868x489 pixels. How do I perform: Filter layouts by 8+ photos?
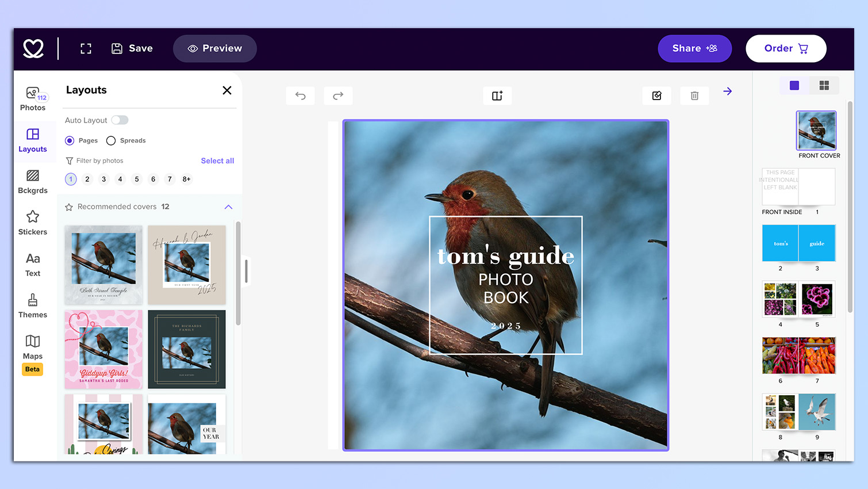186,179
